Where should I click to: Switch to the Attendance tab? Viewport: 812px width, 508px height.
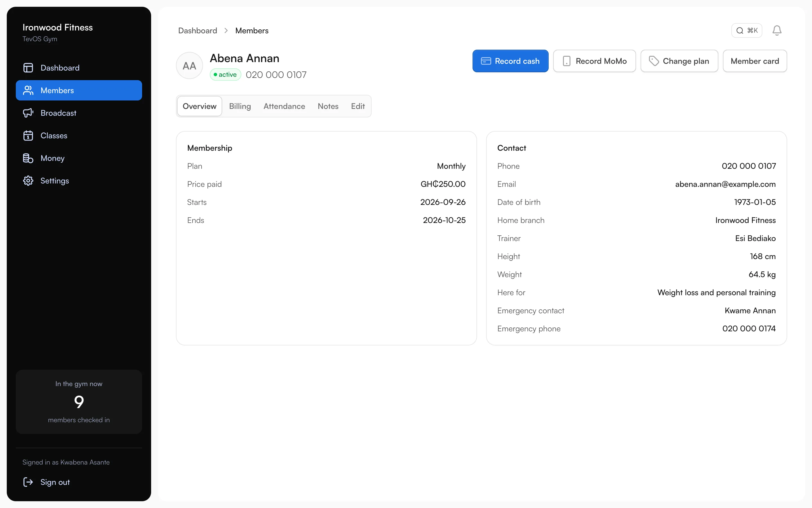284,106
